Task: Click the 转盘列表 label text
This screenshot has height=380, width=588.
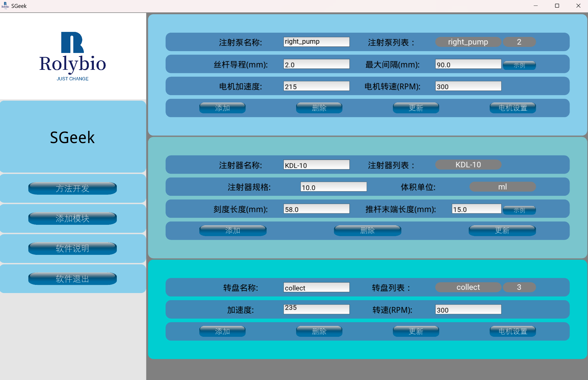Action: coord(391,288)
